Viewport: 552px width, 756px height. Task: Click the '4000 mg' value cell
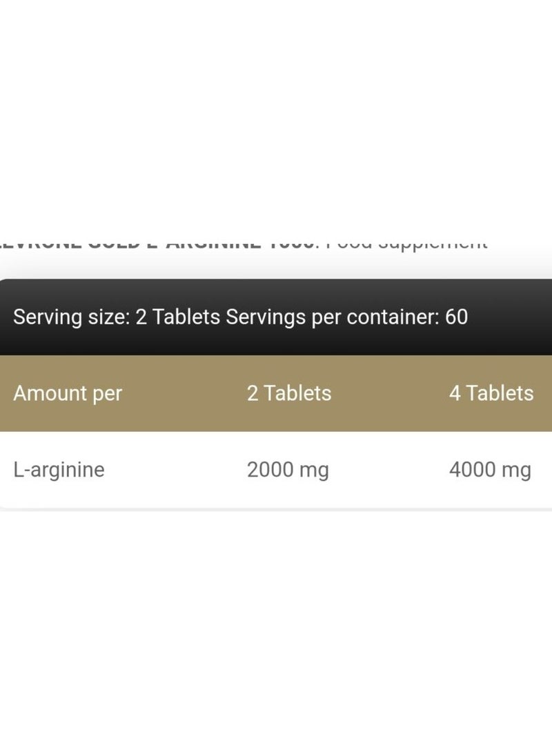(490, 470)
